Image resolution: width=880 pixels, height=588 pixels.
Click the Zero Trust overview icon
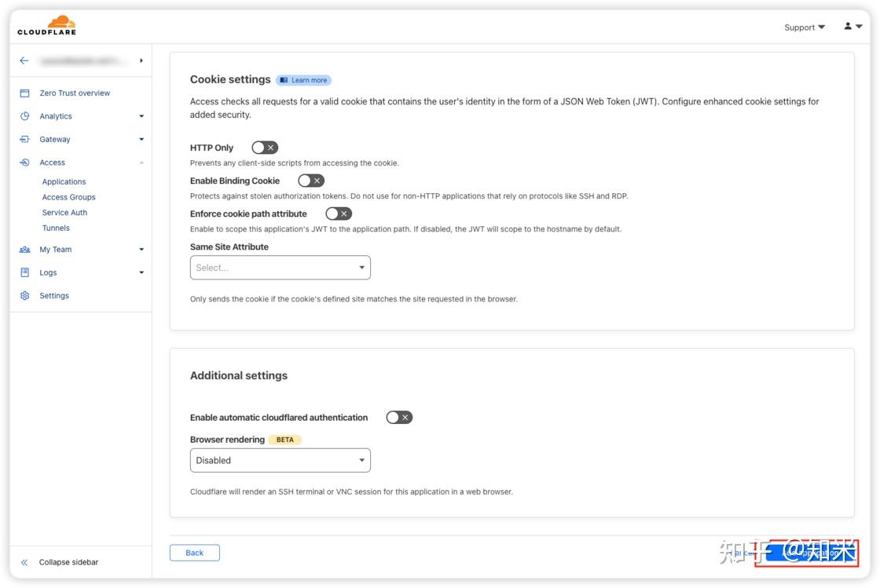(x=24, y=93)
